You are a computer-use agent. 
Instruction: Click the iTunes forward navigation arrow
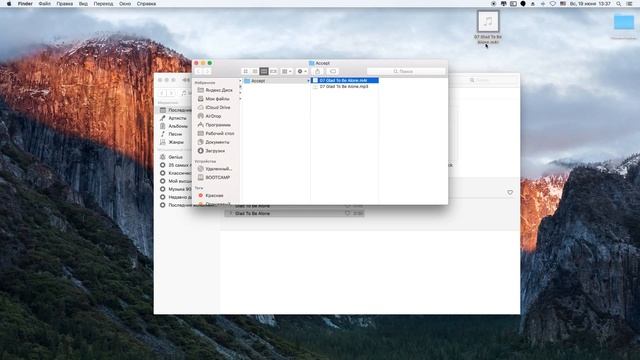coord(171,93)
